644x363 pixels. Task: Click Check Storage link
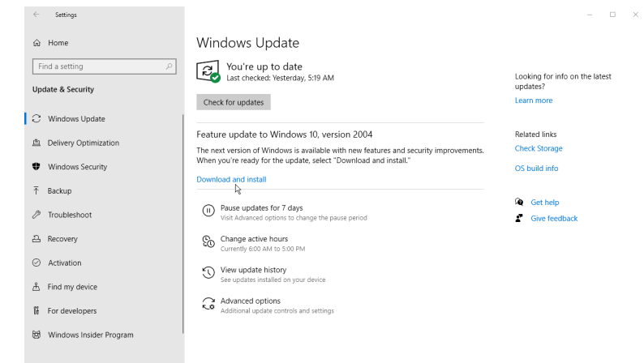(539, 148)
